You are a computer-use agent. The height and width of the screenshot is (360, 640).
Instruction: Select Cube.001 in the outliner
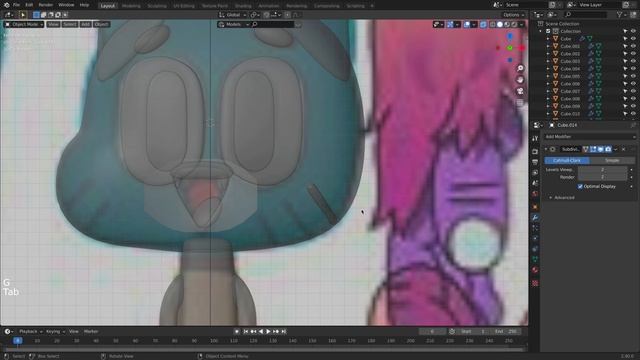[570, 46]
